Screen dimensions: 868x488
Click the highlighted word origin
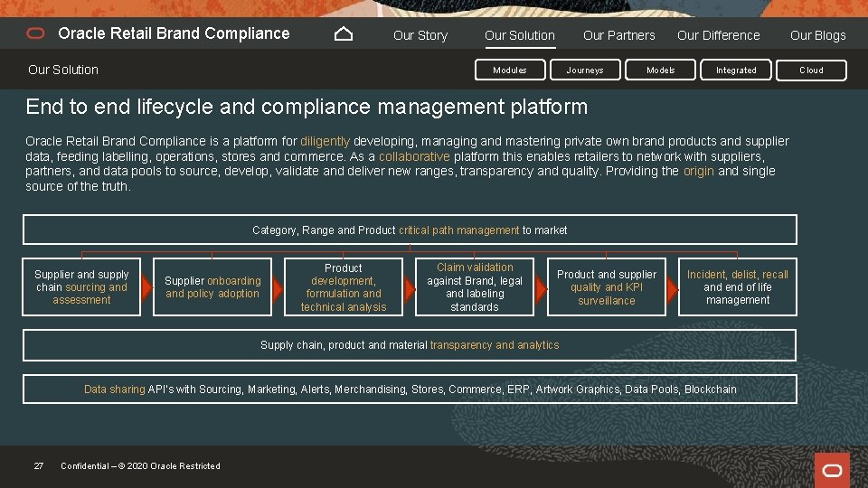(x=699, y=171)
